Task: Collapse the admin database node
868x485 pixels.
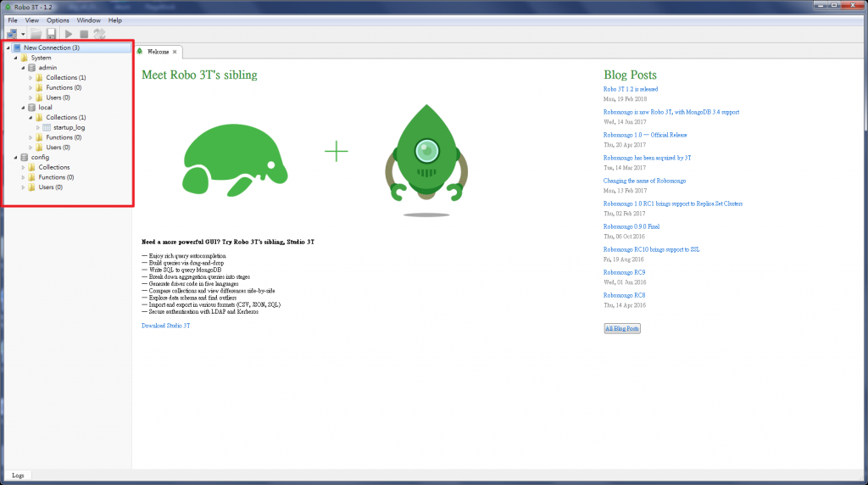Action: [x=23, y=68]
